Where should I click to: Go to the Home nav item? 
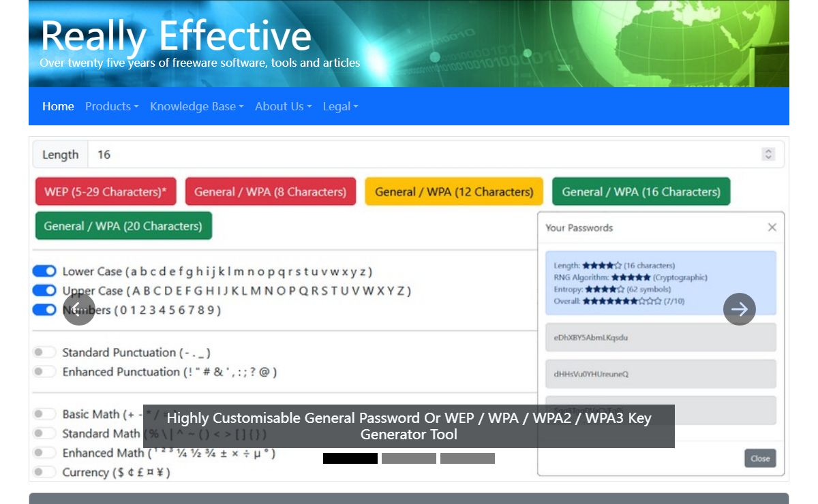point(58,106)
